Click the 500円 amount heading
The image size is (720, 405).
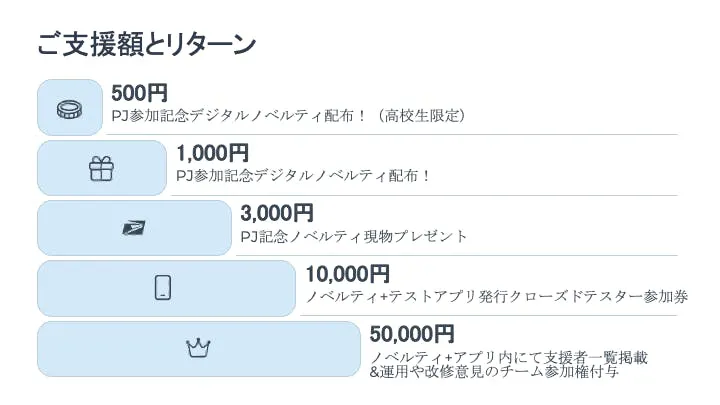coord(140,93)
